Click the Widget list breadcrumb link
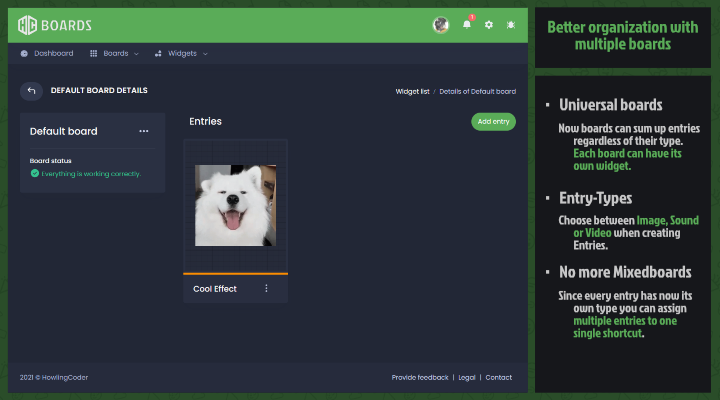720x400 pixels. click(412, 91)
